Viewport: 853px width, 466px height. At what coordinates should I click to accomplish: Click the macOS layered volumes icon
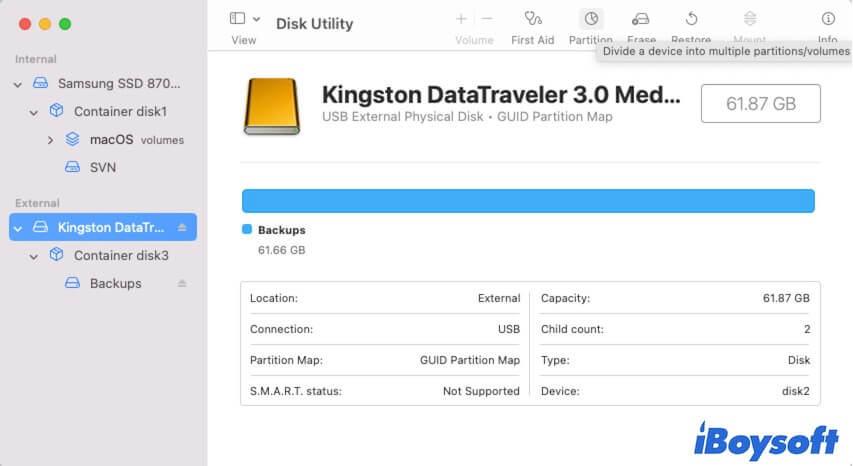(72, 139)
